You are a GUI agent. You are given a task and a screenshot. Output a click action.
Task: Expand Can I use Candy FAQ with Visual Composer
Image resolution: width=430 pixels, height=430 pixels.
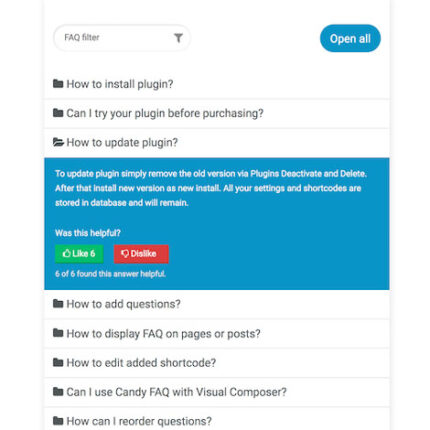217,392
